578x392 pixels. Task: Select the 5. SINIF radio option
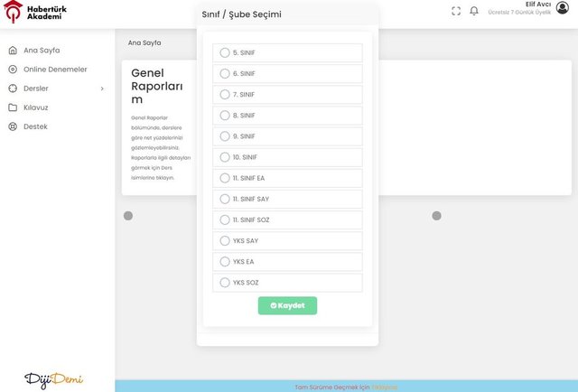coord(225,53)
